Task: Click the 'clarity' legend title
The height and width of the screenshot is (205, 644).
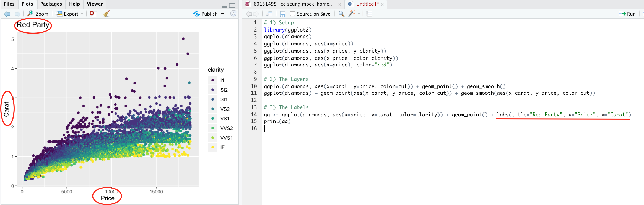Action: [216, 70]
